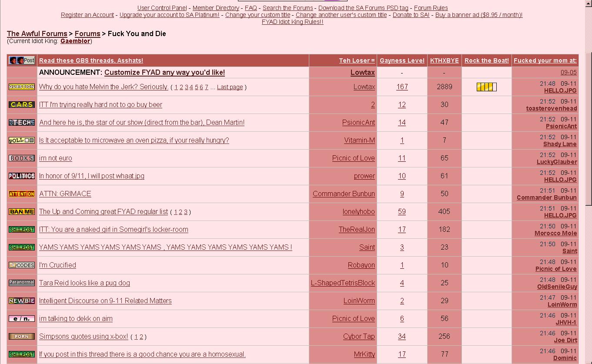This screenshot has width=592, height=364.
Task: Sort by the Teh Loser = column
Action: (357, 60)
